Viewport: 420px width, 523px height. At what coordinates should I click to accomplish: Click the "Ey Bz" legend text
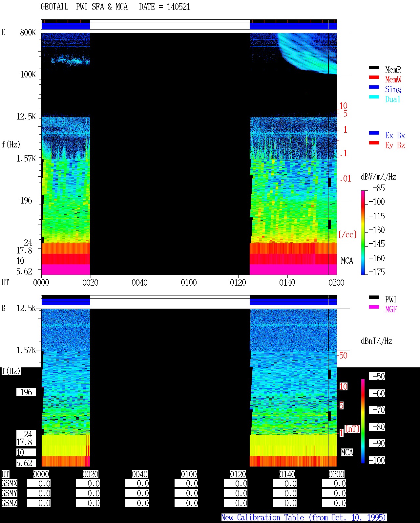[395, 145]
